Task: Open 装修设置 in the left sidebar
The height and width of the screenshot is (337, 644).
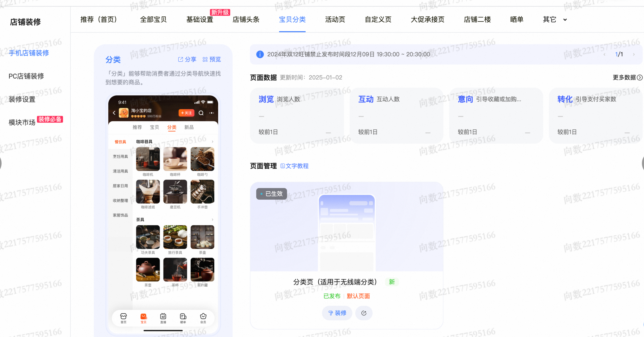Action: pos(22,99)
